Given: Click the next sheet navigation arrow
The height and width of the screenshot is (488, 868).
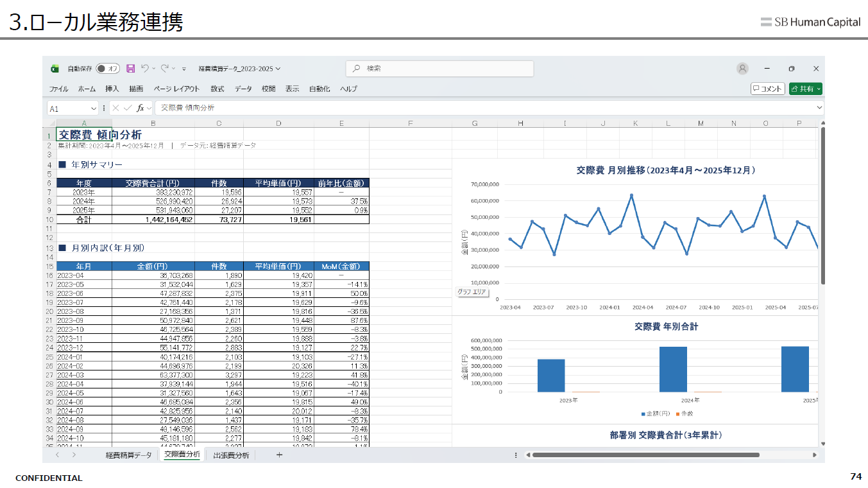Looking at the screenshot, I should click(x=74, y=455).
